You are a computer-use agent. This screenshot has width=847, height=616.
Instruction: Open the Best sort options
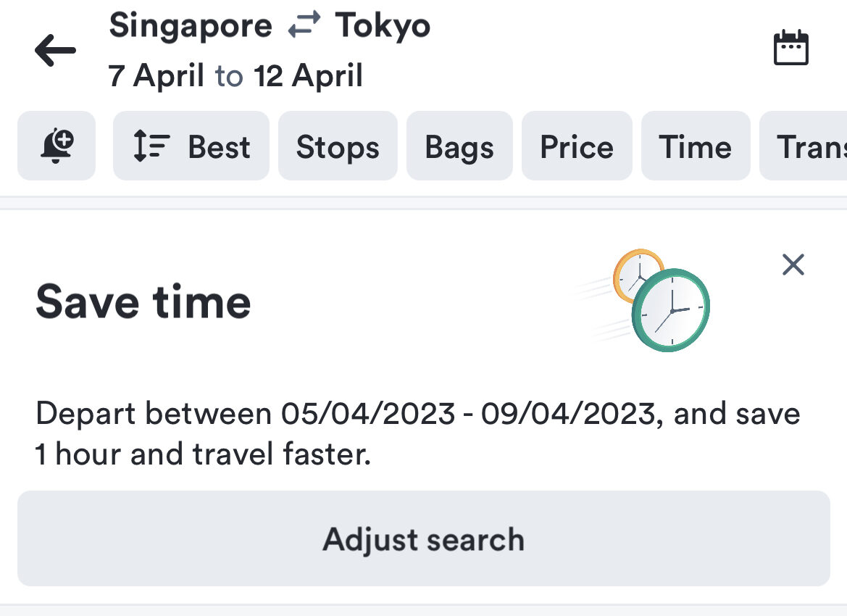click(x=191, y=146)
